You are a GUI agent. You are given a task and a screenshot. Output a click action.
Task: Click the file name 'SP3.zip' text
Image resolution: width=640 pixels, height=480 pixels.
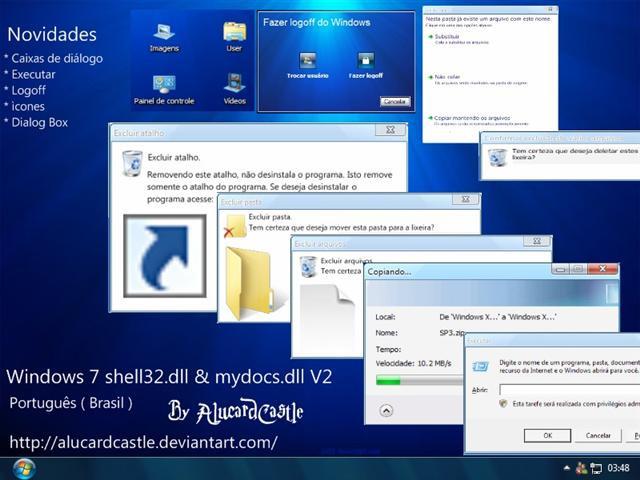[452, 333]
